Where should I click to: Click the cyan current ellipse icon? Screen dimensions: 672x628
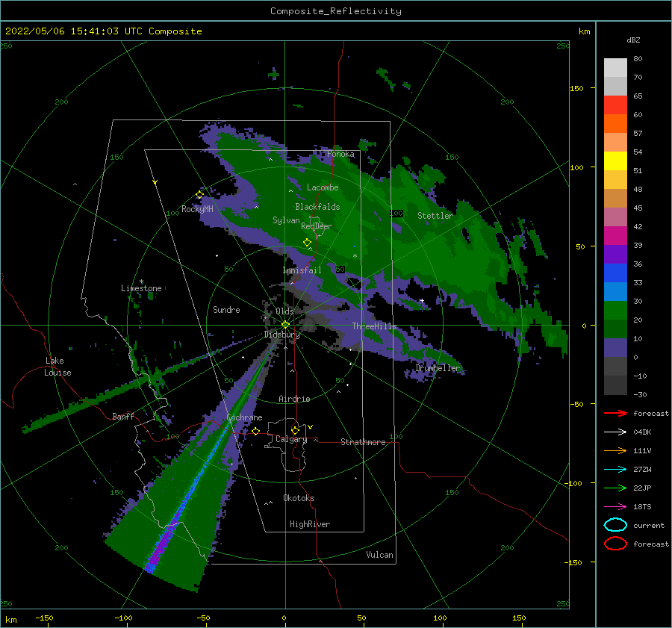[615, 525]
